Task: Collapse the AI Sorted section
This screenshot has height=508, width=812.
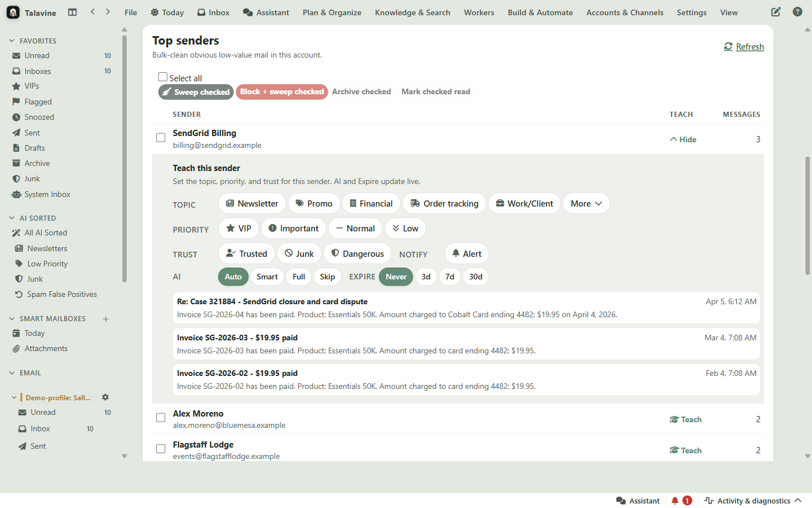Action: [x=12, y=218]
